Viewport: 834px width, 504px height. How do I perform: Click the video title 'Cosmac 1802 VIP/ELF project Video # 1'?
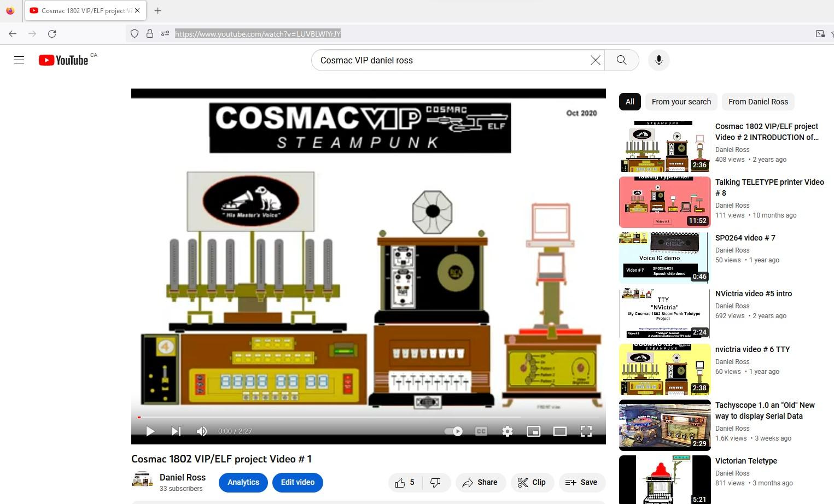221,459
